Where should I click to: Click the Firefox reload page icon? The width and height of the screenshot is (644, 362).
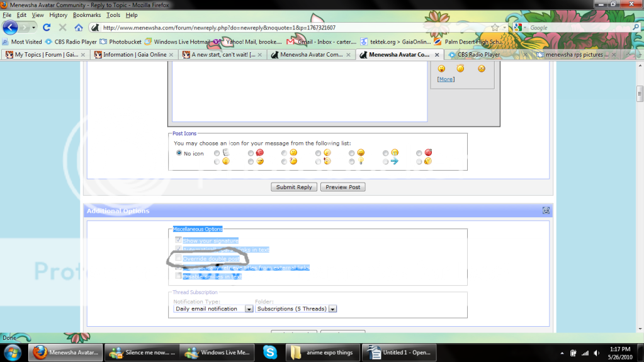[47, 28]
